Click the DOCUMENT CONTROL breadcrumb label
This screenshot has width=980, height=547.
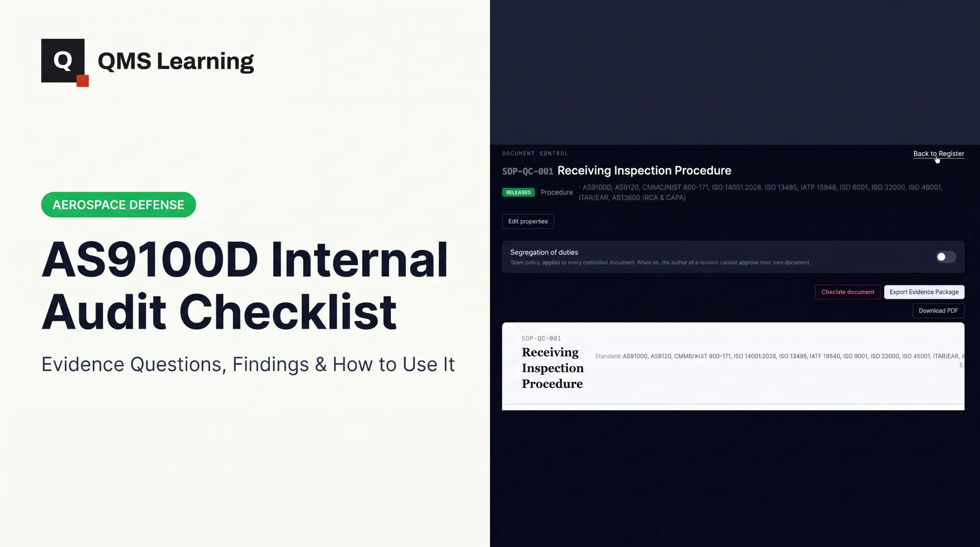535,154
